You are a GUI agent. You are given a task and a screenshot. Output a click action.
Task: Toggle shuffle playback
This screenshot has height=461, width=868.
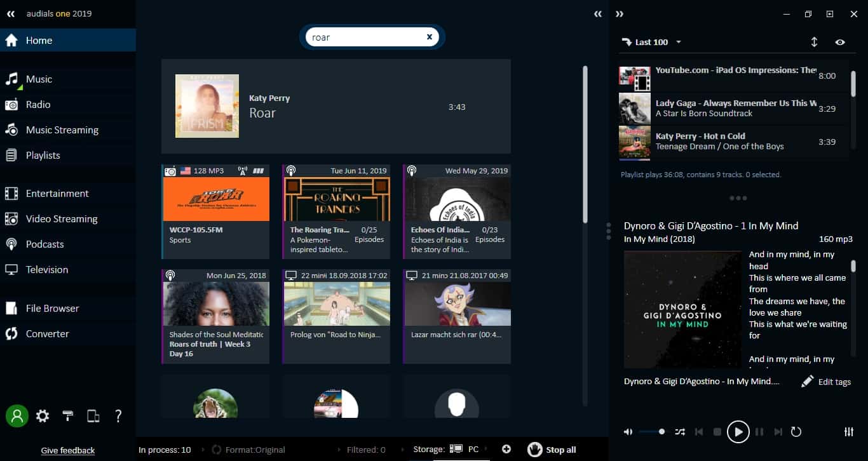680,432
